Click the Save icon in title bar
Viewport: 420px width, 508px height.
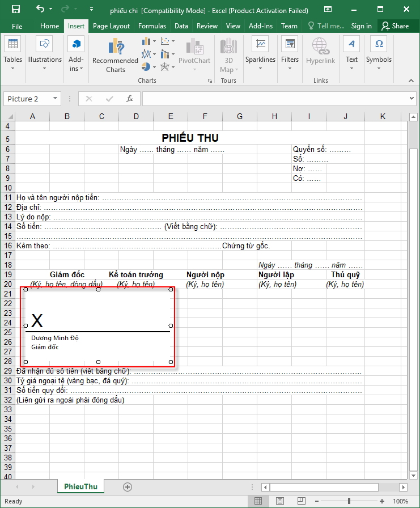point(15,10)
